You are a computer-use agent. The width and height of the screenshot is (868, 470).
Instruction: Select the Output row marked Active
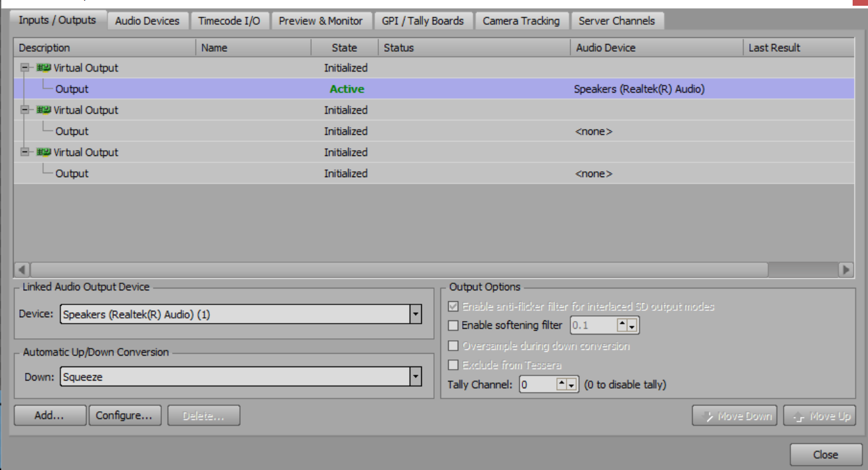[x=434, y=89]
